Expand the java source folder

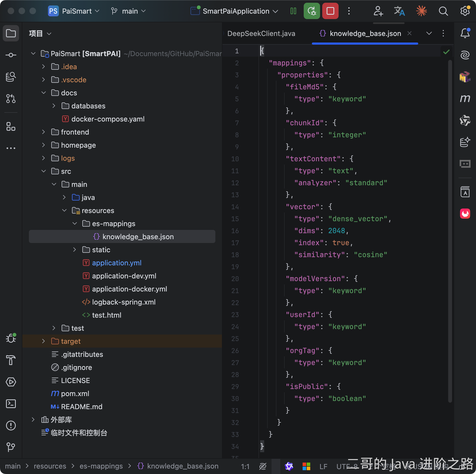coord(64,197)
